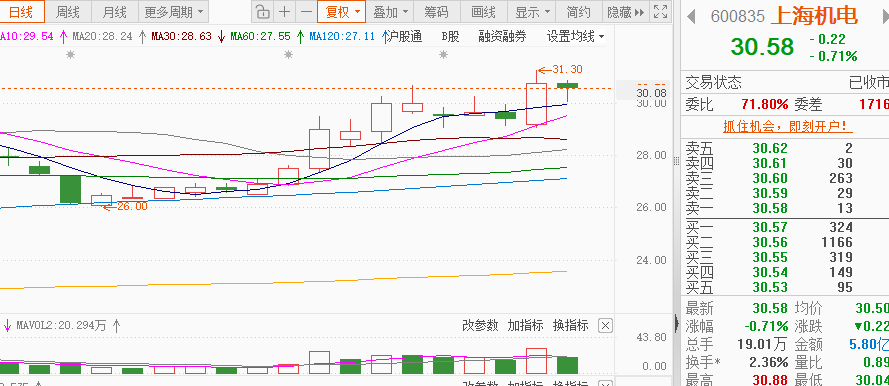This screenshot has height=386, width=889.
Task: Zoom out chart with minus icon
Action: point(306,12)
